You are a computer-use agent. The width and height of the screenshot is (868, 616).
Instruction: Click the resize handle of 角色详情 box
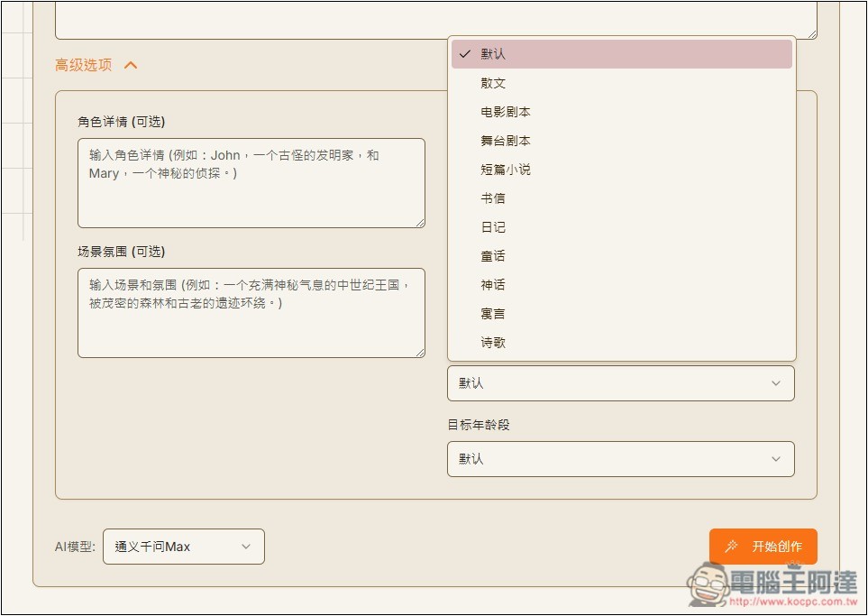tap(420, 223)
